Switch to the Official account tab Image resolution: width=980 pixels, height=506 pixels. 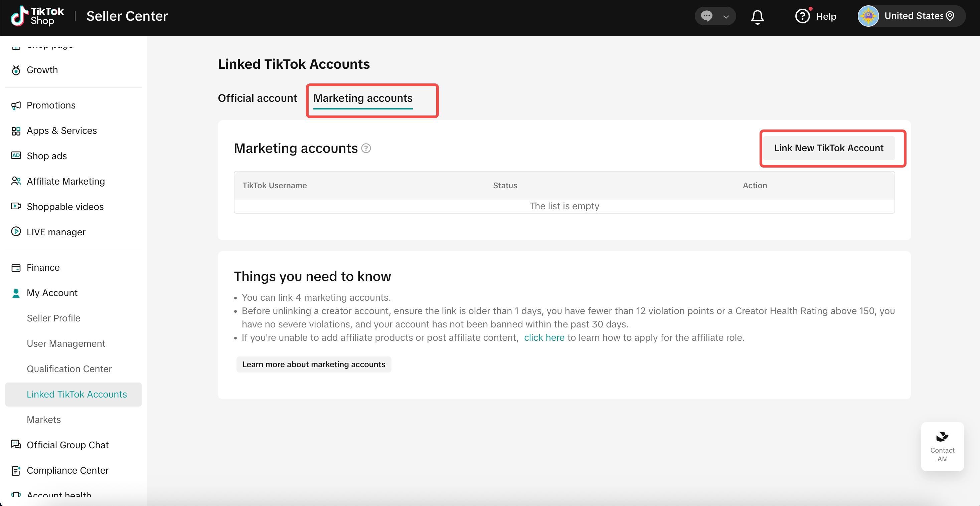pyautogui.click(x=257, y=98)
